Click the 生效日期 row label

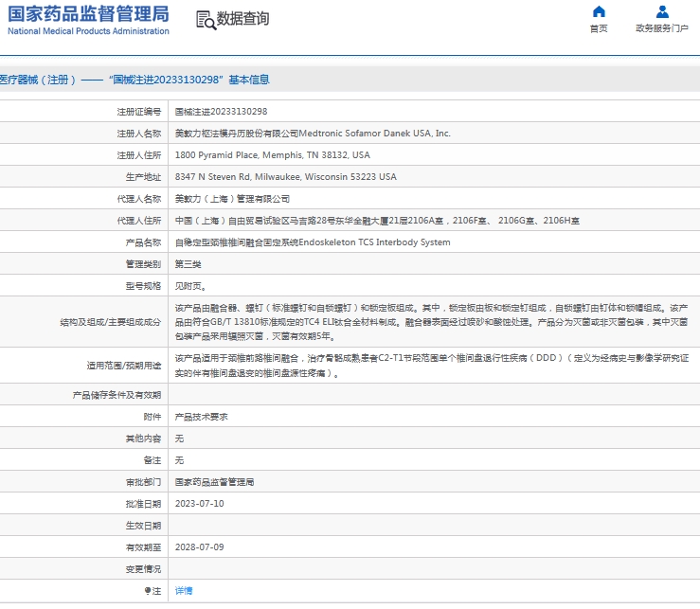pyautogui.click(x=143, y=526)
